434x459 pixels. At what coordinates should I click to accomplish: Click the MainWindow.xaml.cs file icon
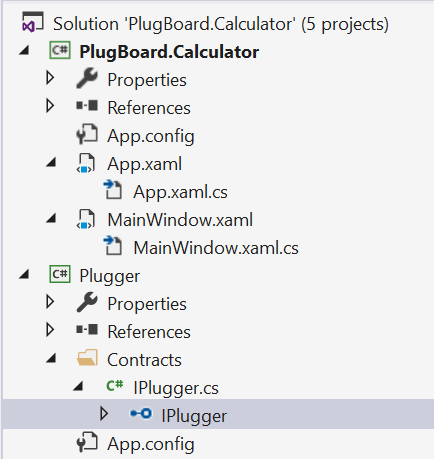[x=113, y=246]
